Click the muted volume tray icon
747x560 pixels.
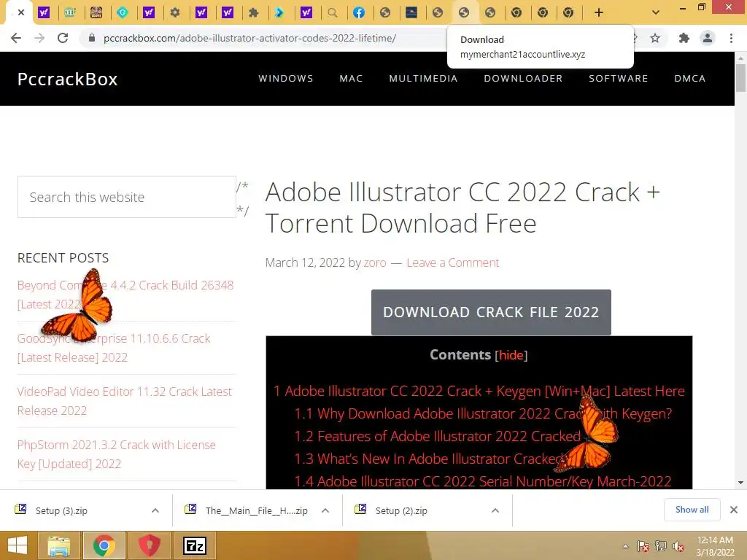(678, 546)
